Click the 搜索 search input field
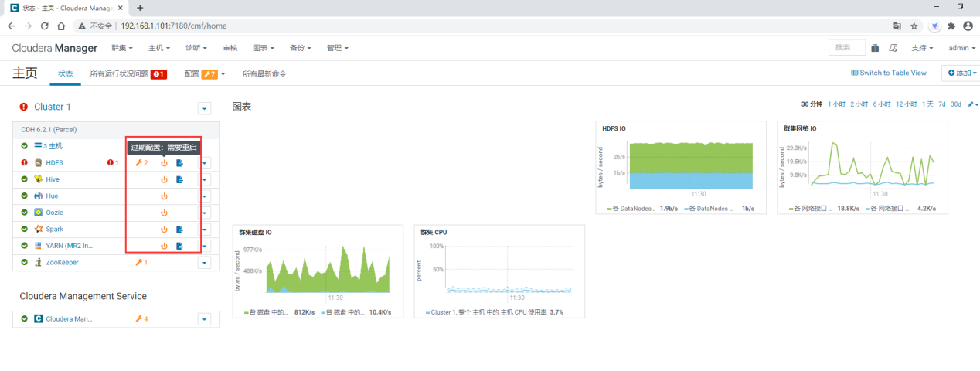This screenshot has height=371, width=980. (847, 48)
